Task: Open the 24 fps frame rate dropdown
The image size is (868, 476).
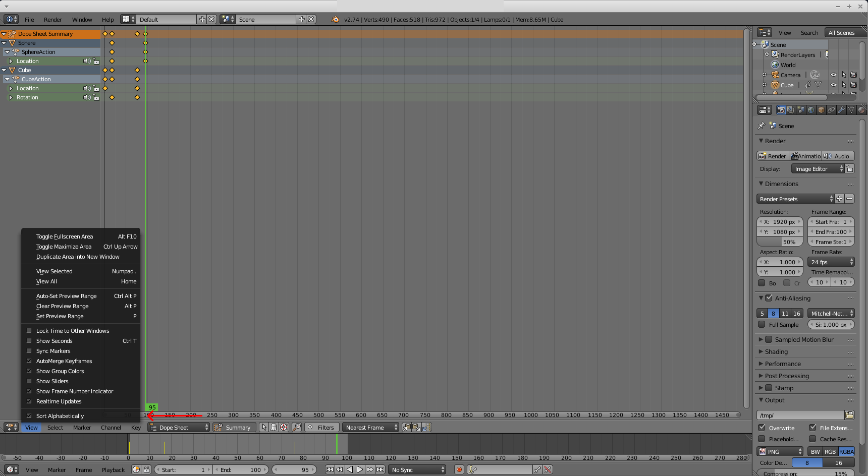Action: [x=831, y=262]
